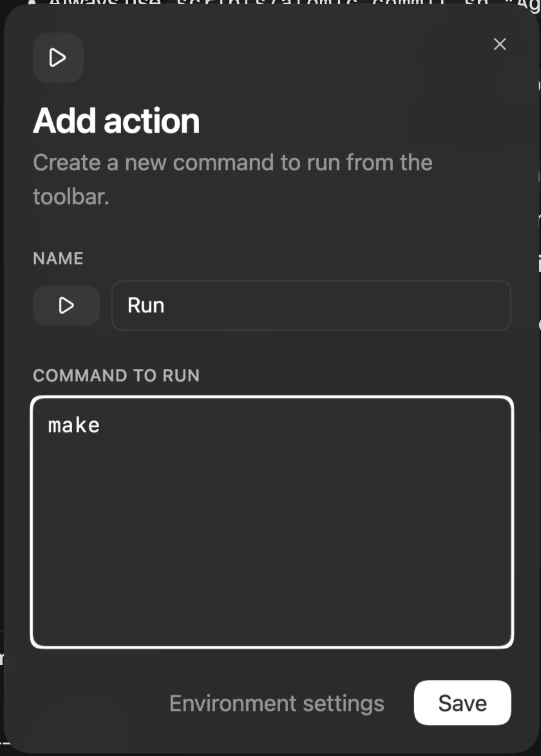Focus the Command to run text area
This screenshot has width=541, height=756.
tap(272, 522)
